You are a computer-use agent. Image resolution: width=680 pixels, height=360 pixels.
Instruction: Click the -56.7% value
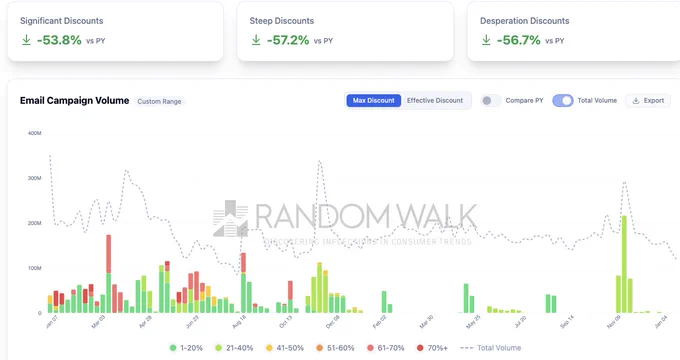(519, 40)
